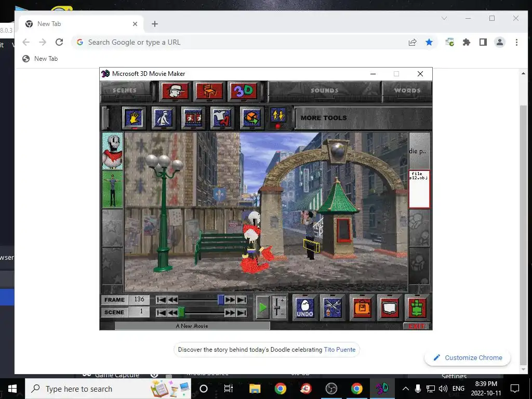Play the movie with green play button
532x399 pixels.
click(x=262, y=308)
